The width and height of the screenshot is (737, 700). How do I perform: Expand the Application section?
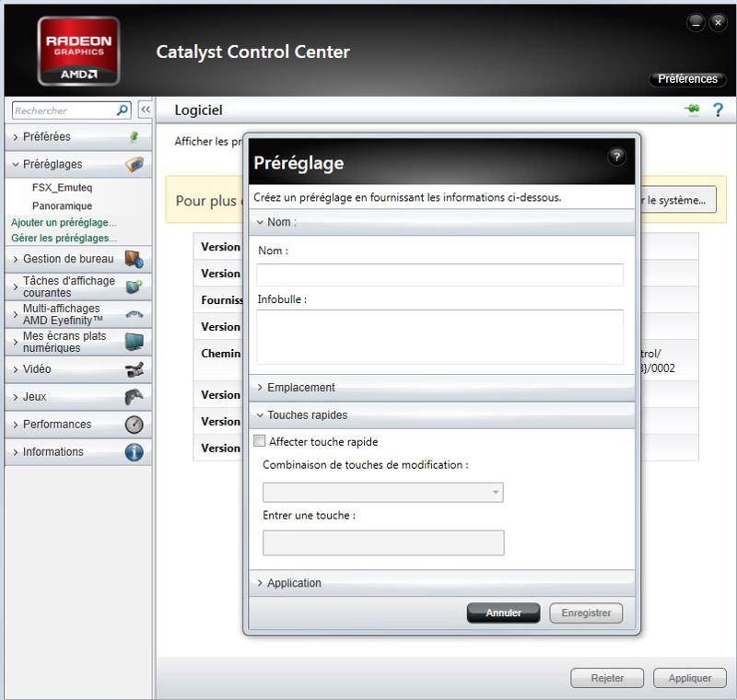point(442,583)
